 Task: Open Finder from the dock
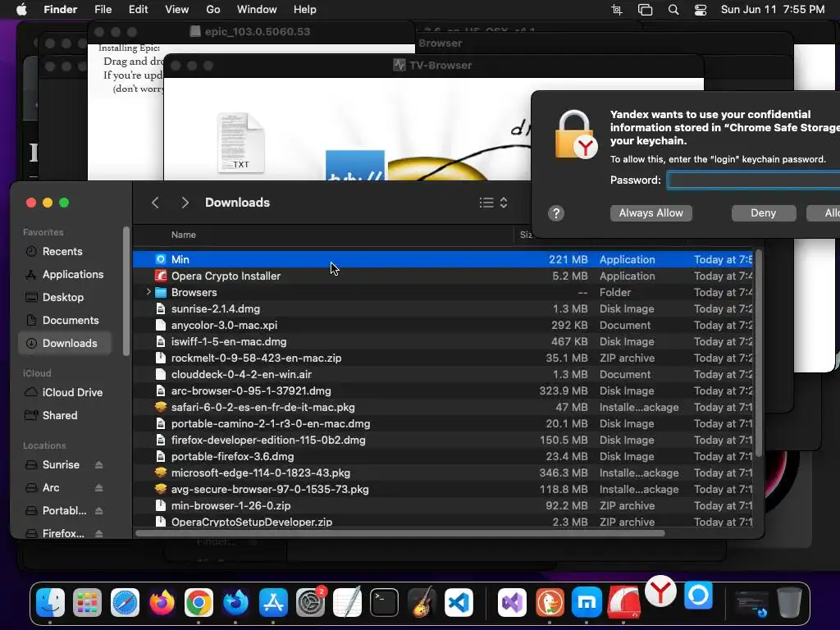[50, 603]
